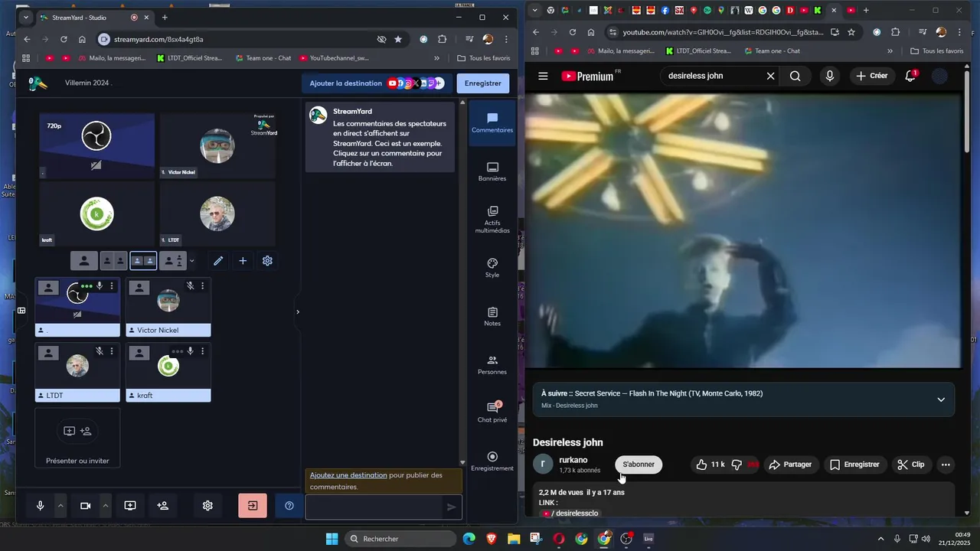The width and height of the screenshot is (980, 551).
Task: Click the Ajouter la destination button
Action: point(375,83)
